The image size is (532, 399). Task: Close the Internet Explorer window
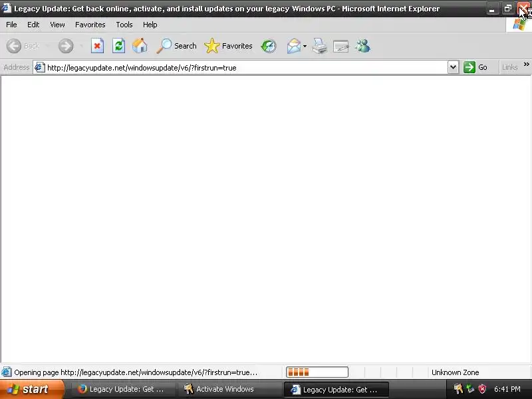523,9
